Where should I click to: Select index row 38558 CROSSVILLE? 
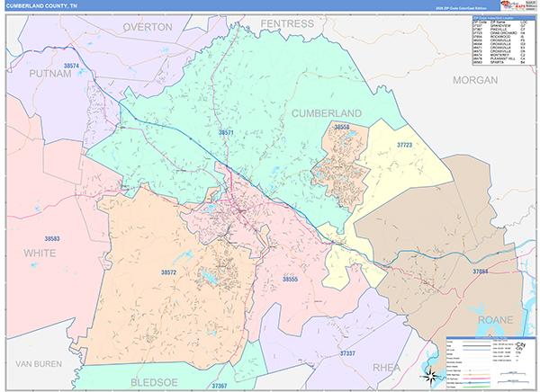pos(499,44)
